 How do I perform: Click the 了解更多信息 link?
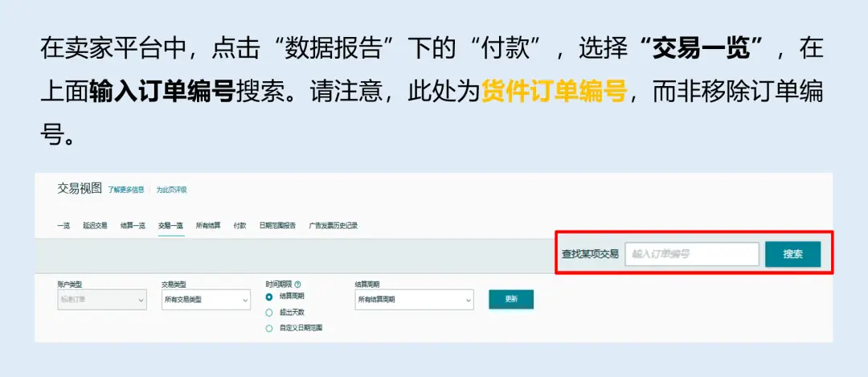pyautogui.click(x=125, y=190)
